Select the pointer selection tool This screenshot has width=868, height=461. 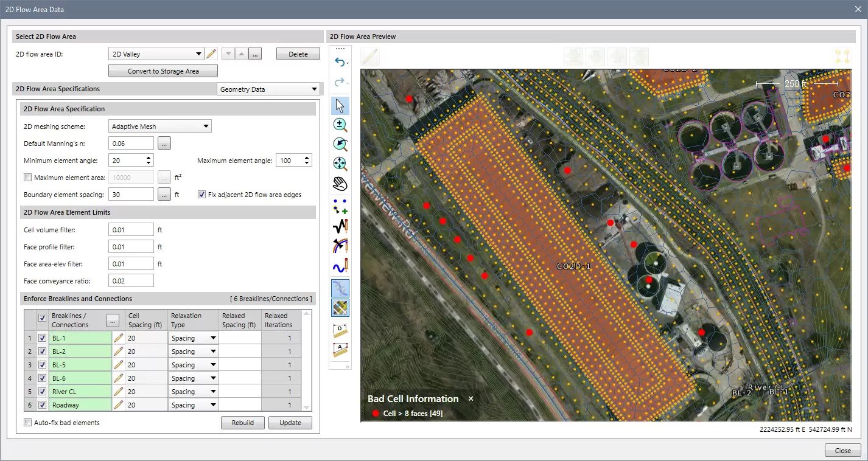(x=340, y=106)
